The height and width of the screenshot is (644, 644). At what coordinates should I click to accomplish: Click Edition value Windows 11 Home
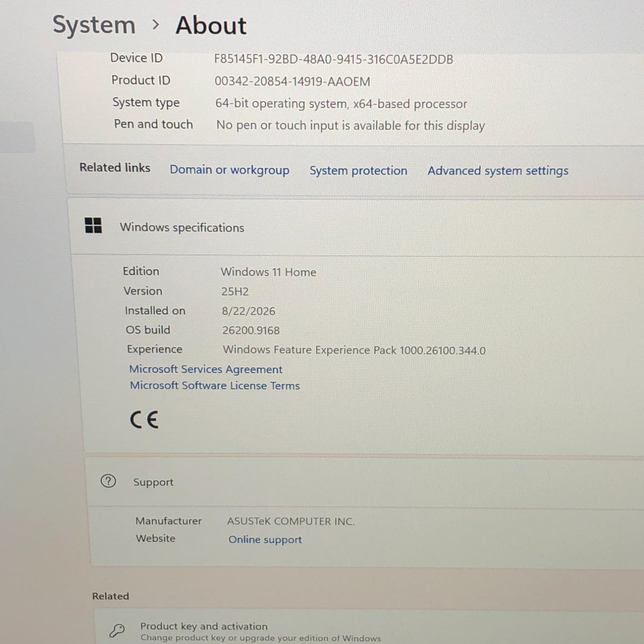tap(268, 272)
